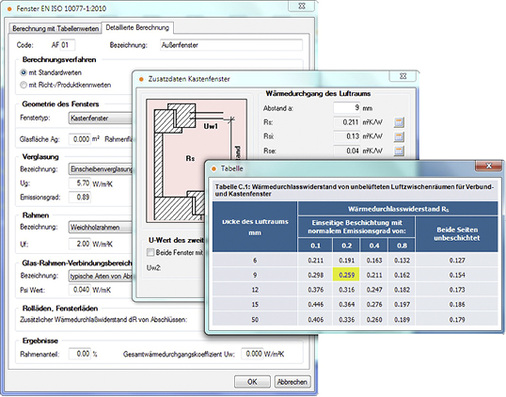Open the table icon beside Rse value

[x=399, y=151]
